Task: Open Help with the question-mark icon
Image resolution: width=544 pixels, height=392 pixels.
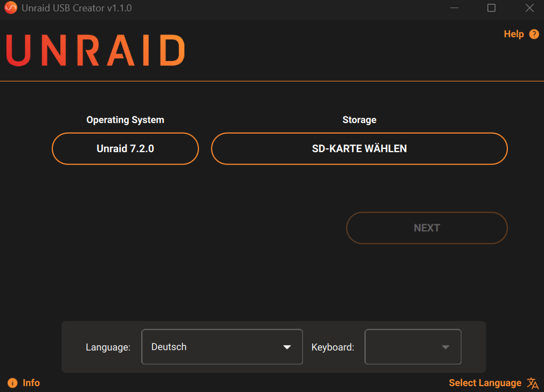Action: pyautogui.click(x=534, y=34)
